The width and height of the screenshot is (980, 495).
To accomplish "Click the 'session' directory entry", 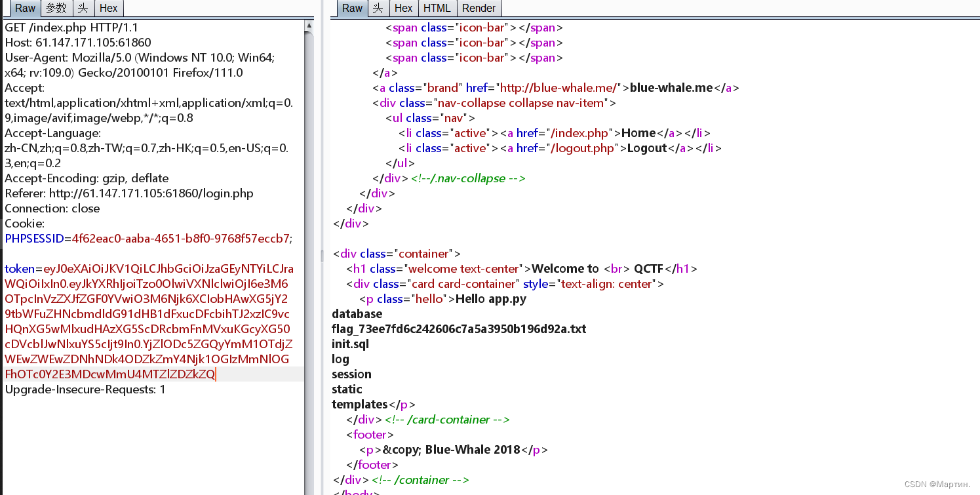I will (351, 374).
